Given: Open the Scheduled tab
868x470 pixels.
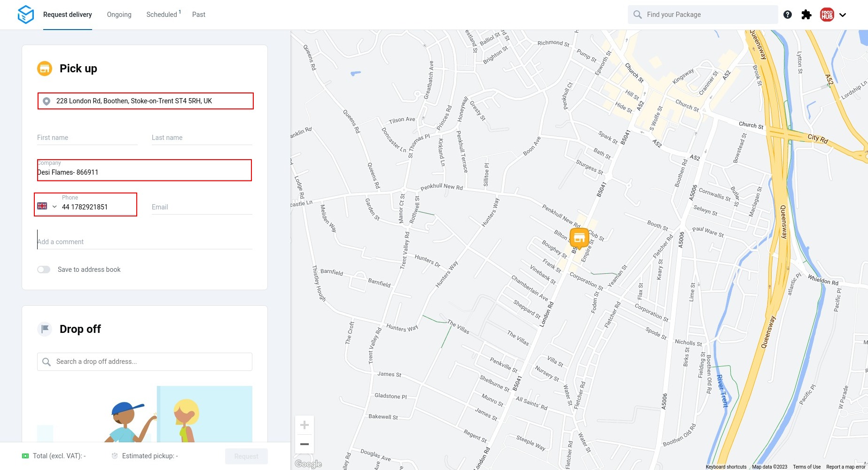Looking at the screenshot, I should pos(163,15).
